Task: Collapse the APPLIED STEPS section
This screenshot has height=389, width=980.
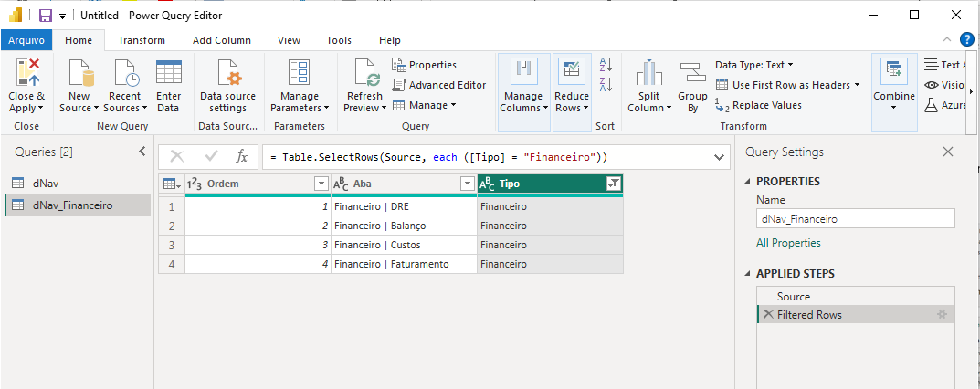Action: [x=750, y=274]
